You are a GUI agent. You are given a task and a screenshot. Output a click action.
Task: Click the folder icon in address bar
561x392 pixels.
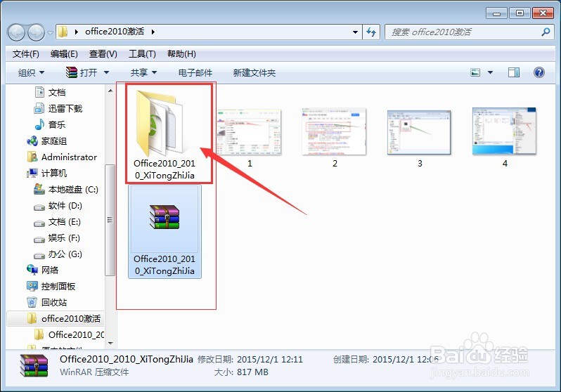[x=63, y=32]
